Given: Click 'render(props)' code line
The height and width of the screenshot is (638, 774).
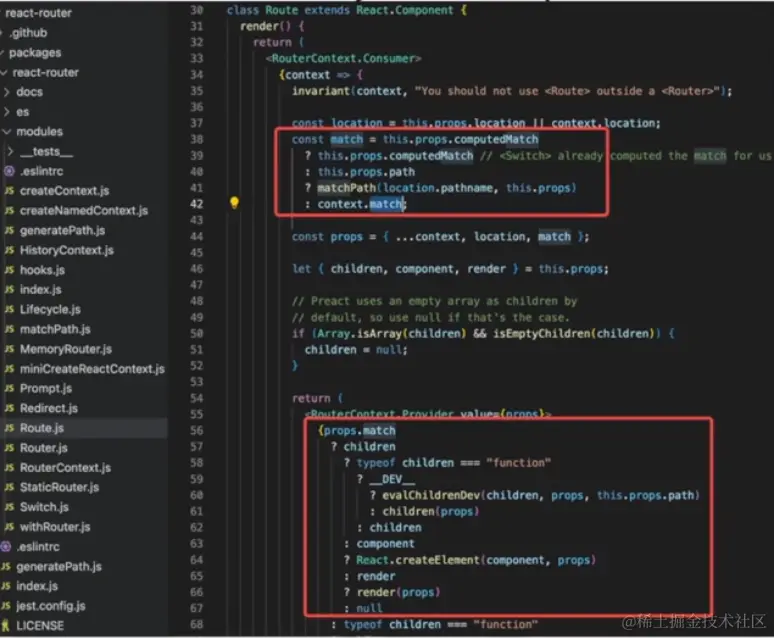Looking at the screenshot, I should click(398, 592).
